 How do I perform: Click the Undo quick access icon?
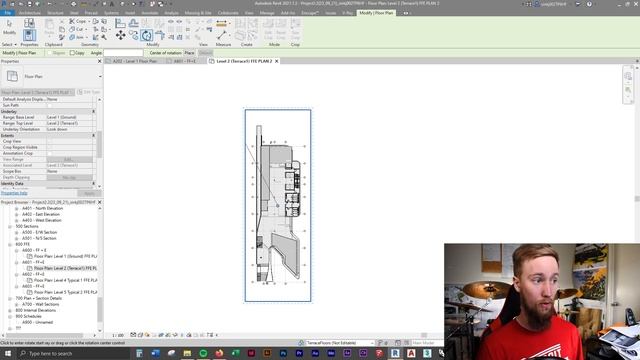tap(49, 4)
